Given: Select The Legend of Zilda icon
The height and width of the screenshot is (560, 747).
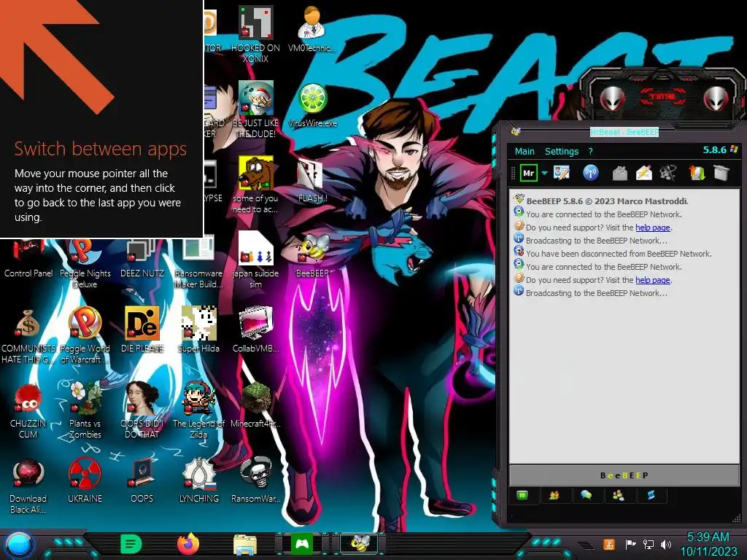Looking at the screenshot, I should click(x=198, y=410).
